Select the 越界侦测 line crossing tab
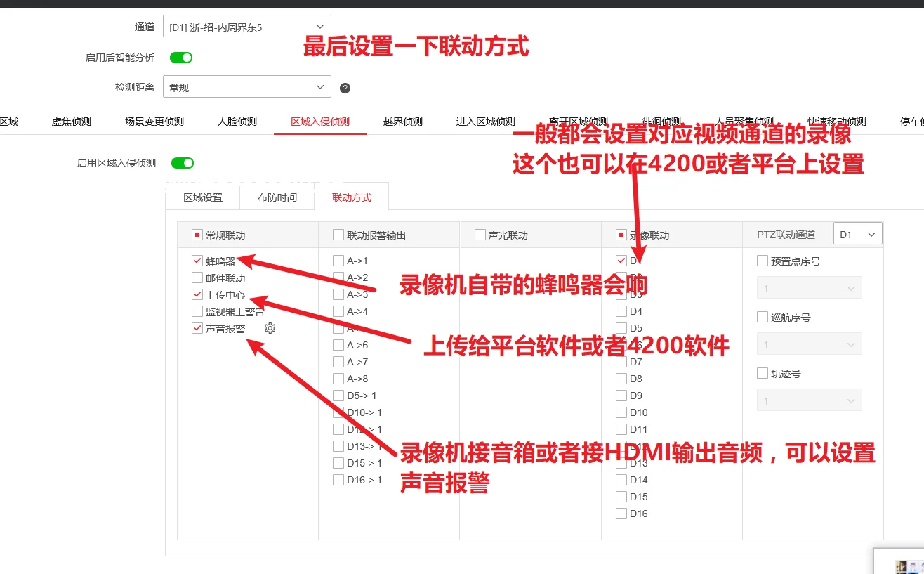924x574 pixels. pyautogui.click(x=403, y=122)
